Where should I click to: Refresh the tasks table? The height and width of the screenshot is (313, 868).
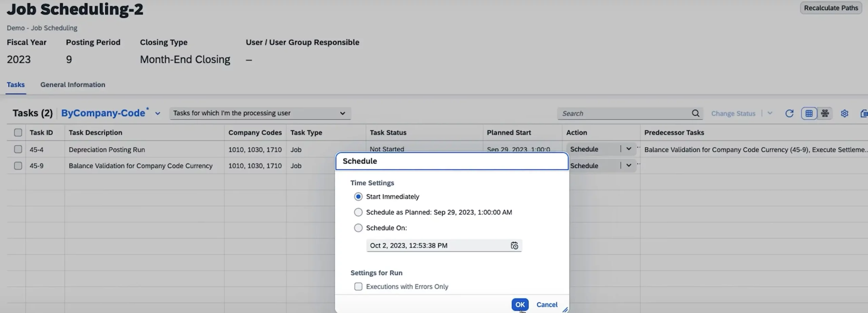click(x=789, y=113)
